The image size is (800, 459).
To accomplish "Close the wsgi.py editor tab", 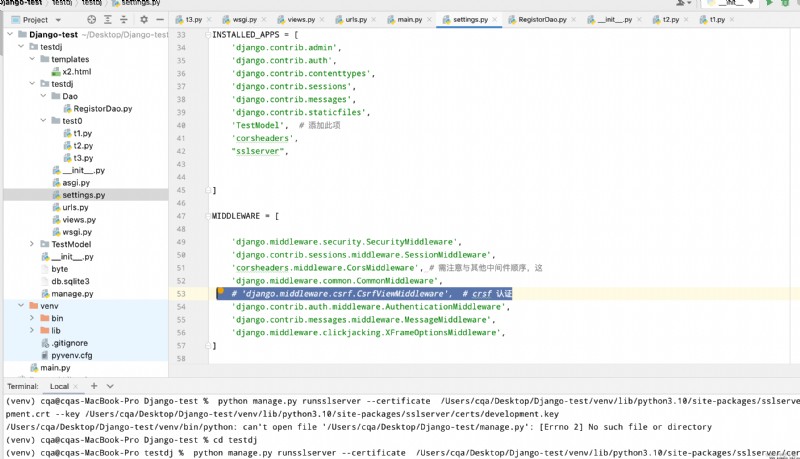I will point(264,19).
